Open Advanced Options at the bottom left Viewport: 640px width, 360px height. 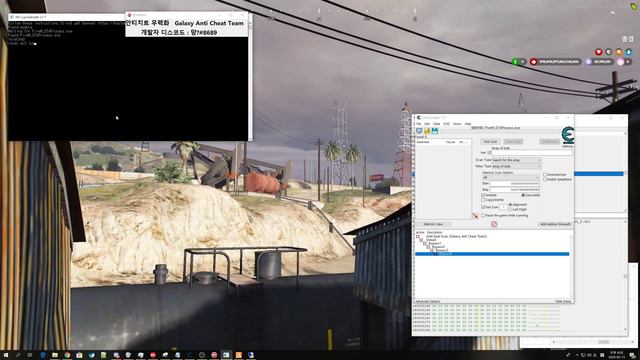(x=428, y=301)
